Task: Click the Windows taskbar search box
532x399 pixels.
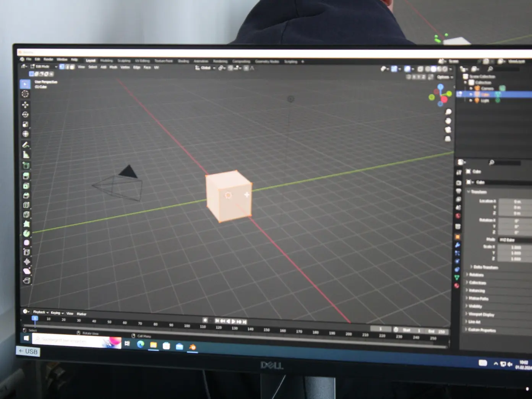Action: pyautogui.click(x=76, y=341)
